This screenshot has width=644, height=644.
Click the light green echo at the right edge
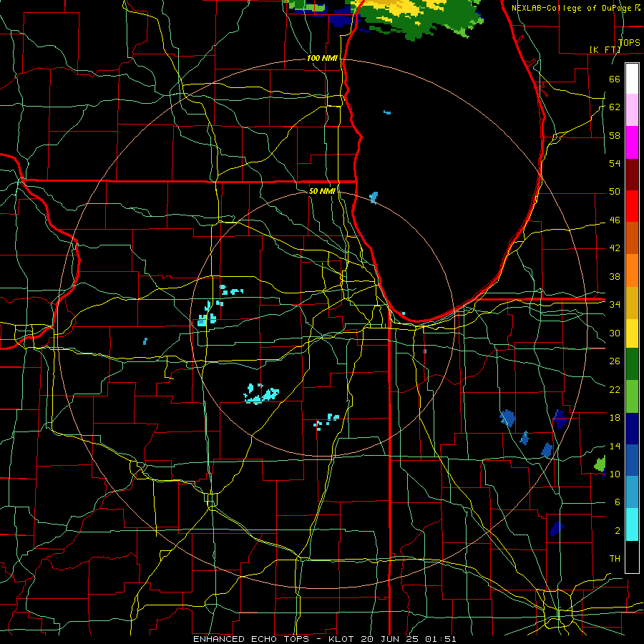tap(600, 464)
